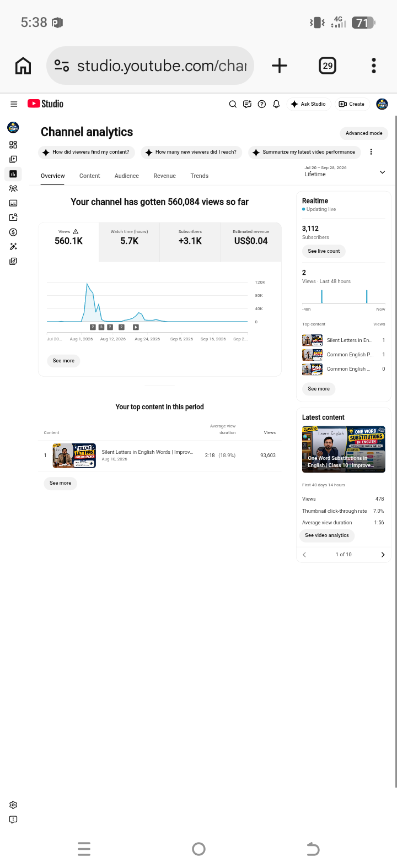Open the Subtitles sidebar icon

point(13,203)
